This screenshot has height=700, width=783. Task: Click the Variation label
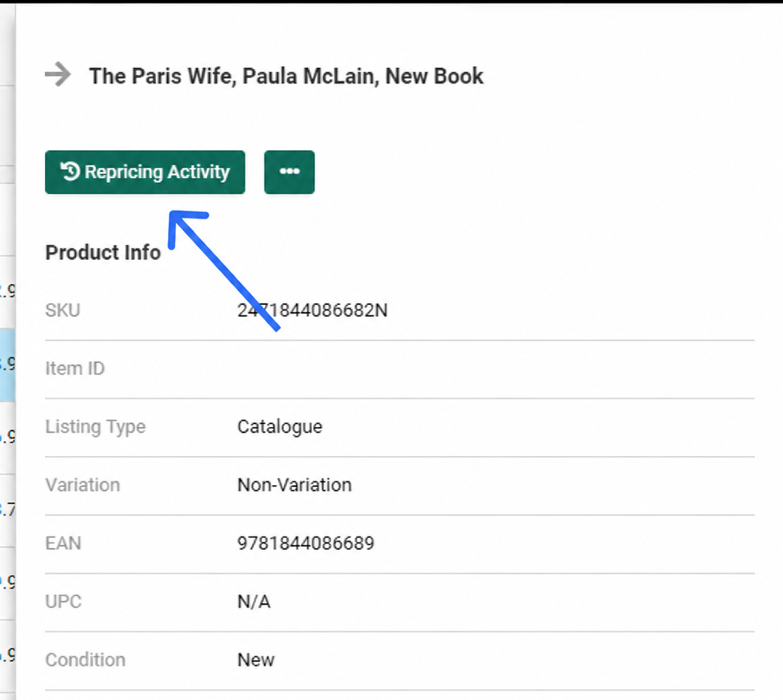pos(82,485)
